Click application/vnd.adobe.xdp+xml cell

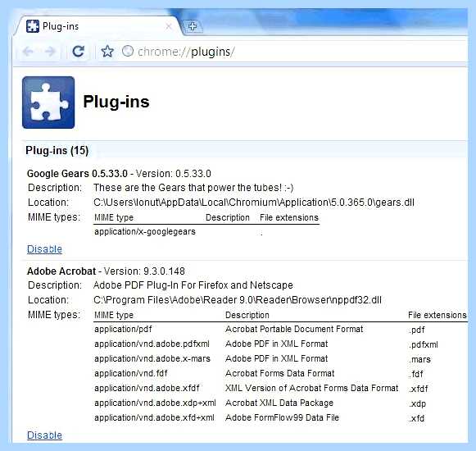click(155, 403)
